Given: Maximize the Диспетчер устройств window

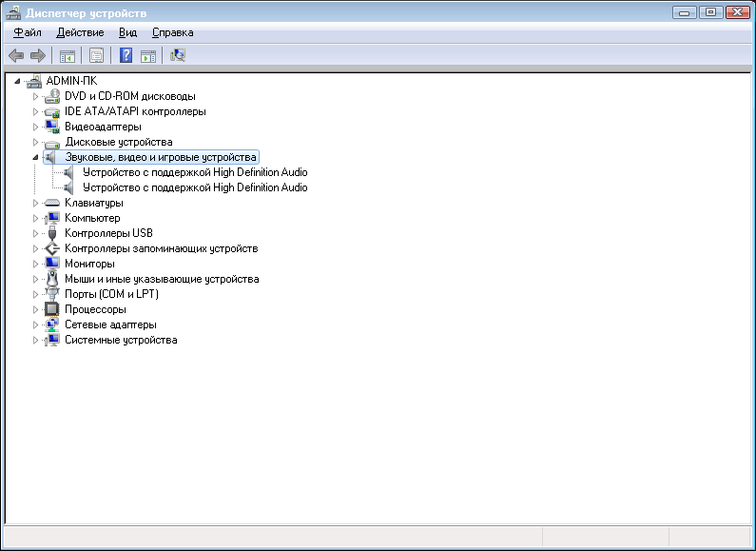Looking at the screenshot, I should [710, 12].
